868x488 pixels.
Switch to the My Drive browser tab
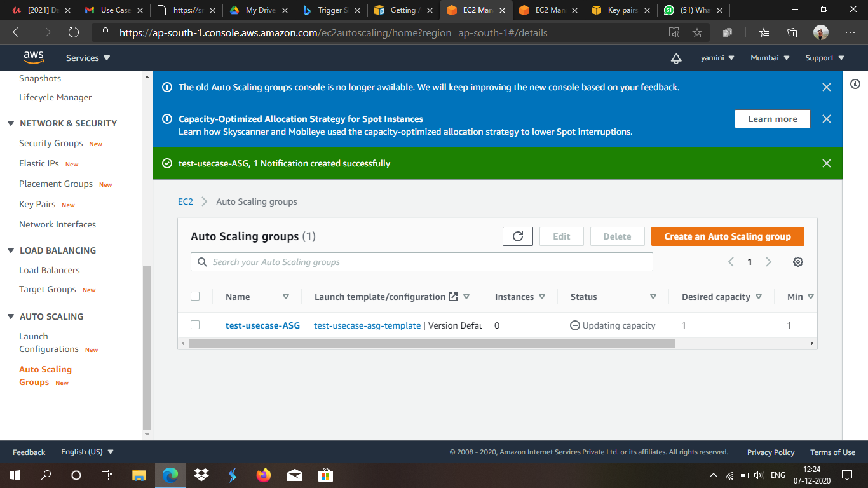click(x=259, y=10)
